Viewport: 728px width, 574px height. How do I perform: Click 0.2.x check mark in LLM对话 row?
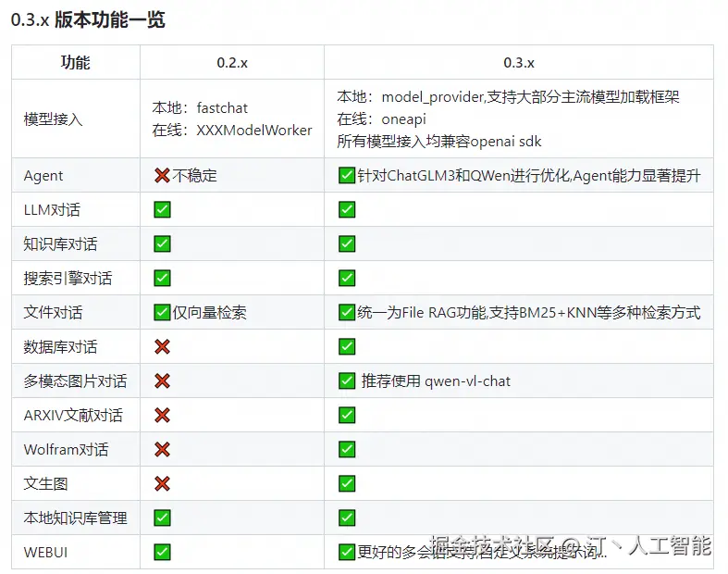[162, 209]
